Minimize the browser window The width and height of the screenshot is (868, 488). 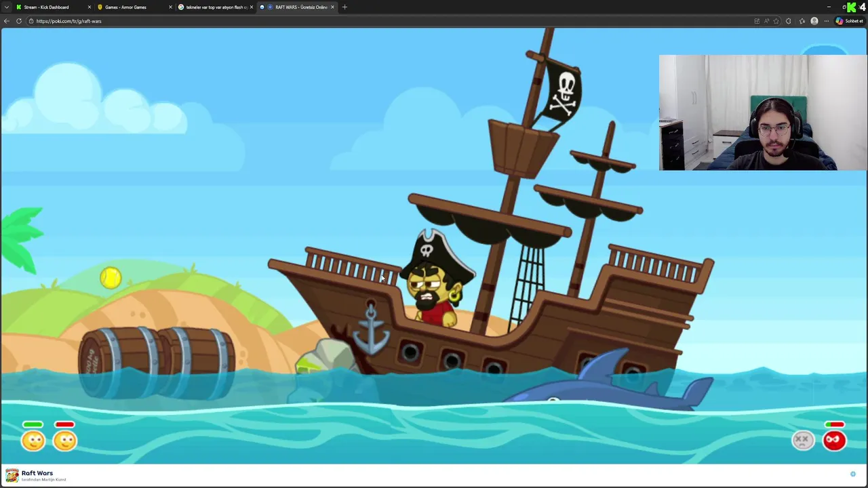829,7
